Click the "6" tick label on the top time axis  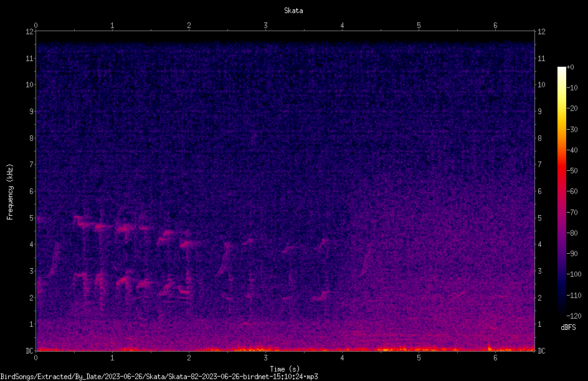point(495,25)
